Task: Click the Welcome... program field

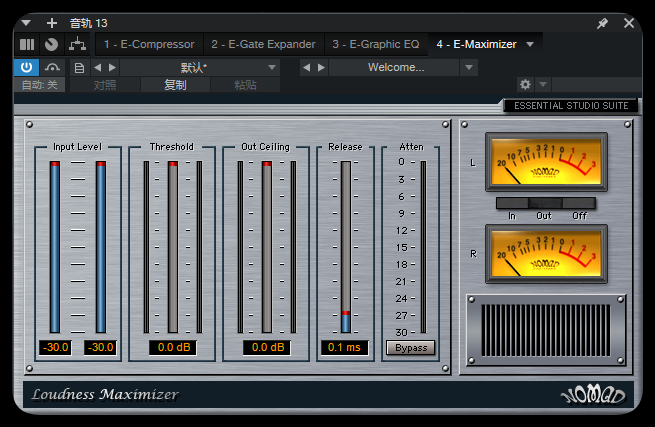Action: 394,67
